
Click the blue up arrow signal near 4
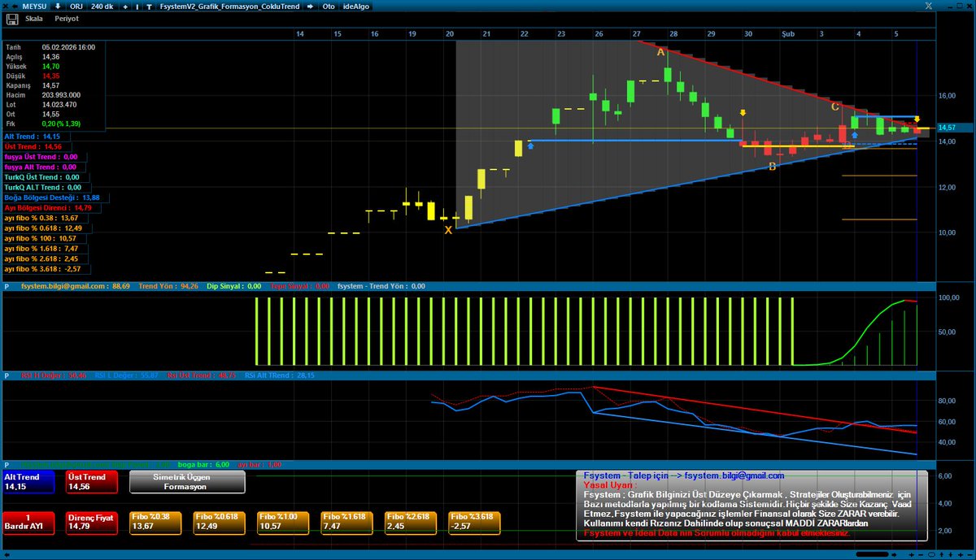pyautogui.click(x=855, y=135)
